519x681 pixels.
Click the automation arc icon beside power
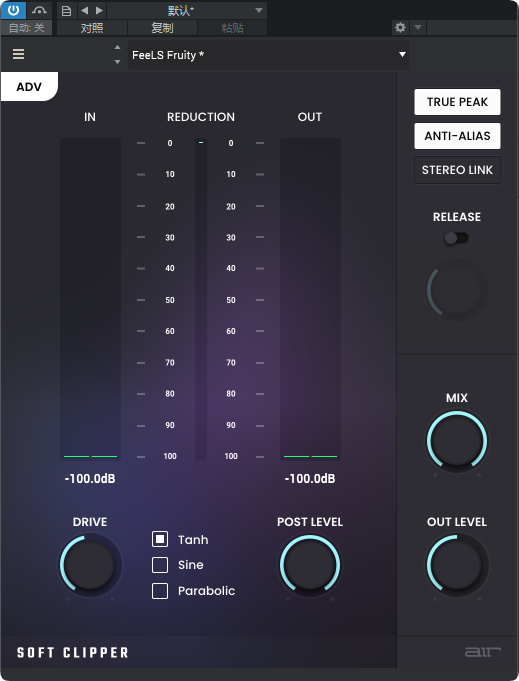(39, 10)
